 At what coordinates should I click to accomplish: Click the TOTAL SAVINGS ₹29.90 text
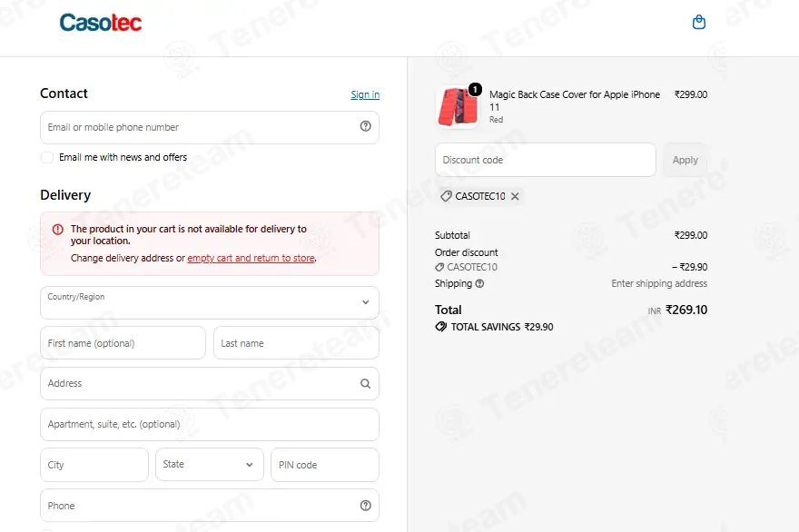(x=502, y=327)
